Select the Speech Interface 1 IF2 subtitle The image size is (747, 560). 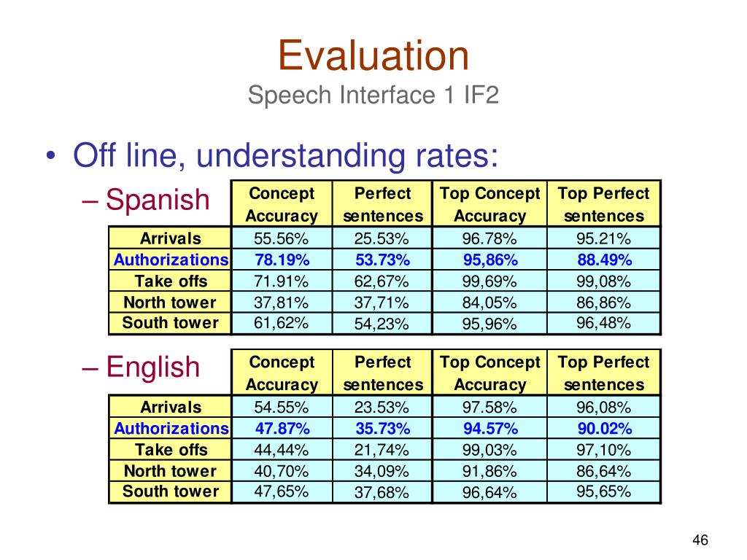[x=373, y=95]
